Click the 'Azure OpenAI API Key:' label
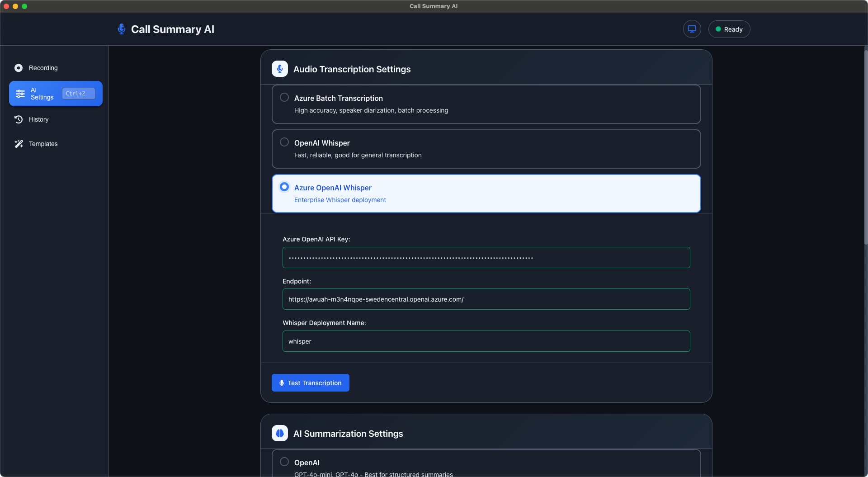868x477 pixels. point(316,239)
